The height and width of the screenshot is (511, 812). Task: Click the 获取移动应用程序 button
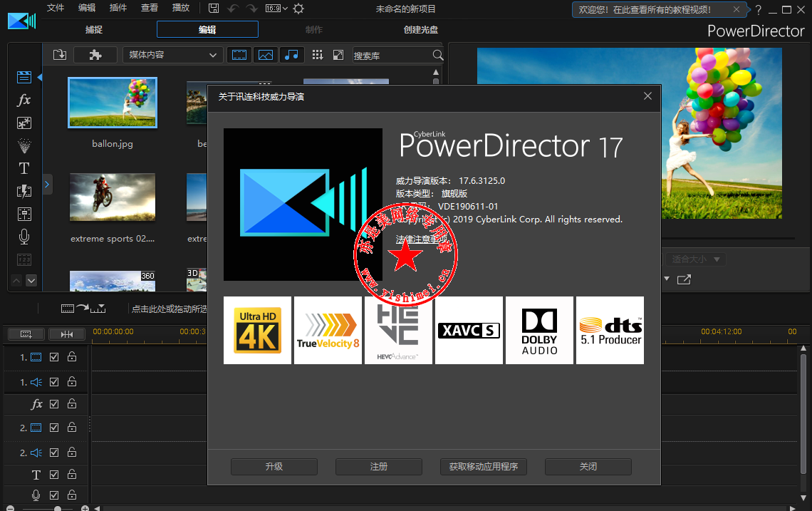point(483,467)
